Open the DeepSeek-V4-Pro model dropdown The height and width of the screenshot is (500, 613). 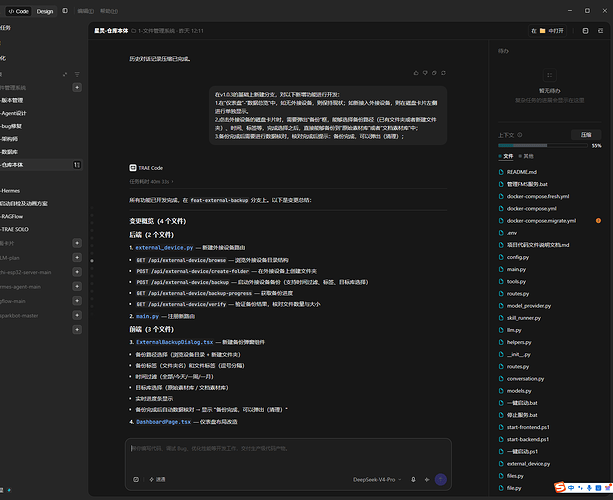377,479
